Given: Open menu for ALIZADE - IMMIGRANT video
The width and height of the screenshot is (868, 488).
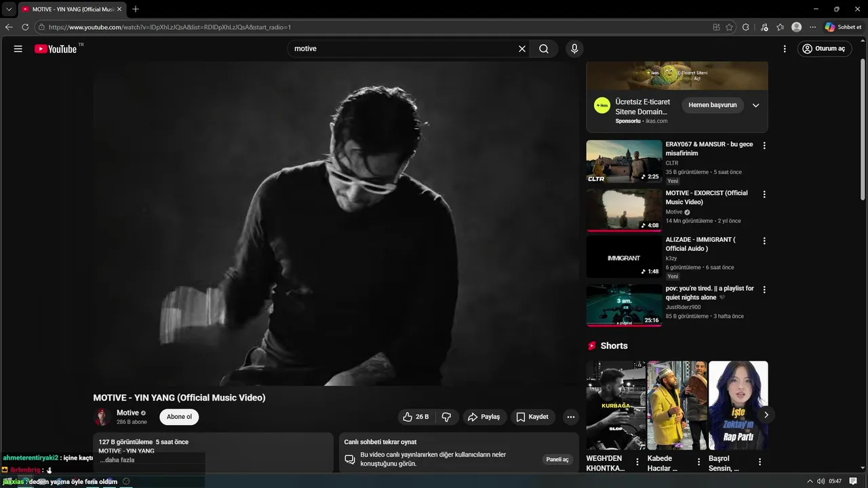Looking at the screenshot, I should (764, 241).
